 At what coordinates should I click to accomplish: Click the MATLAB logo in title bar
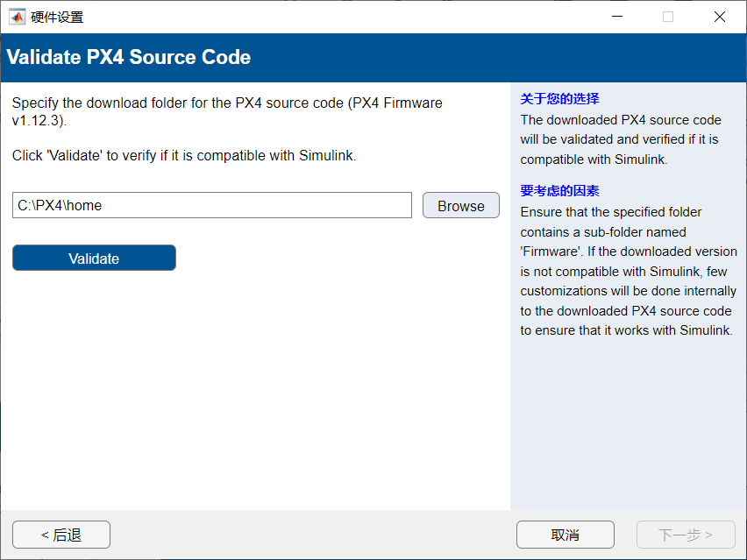tap(17, 17)
